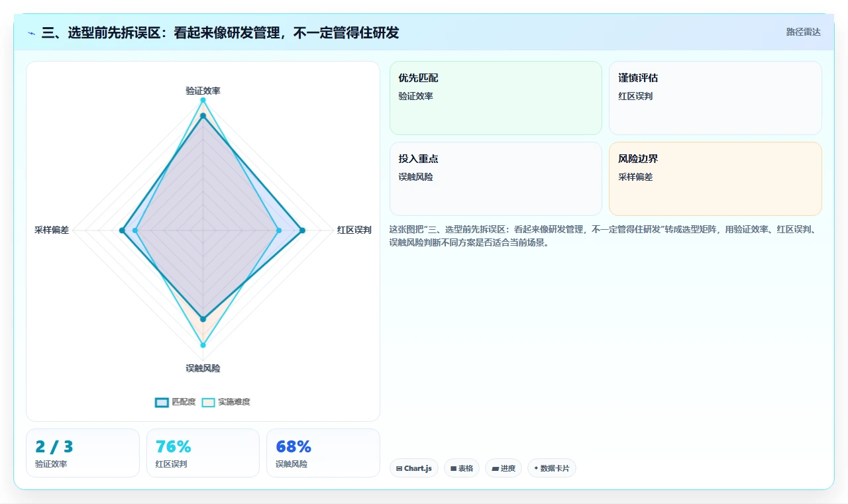The width and height of the screenshot is (848, 504).
Task: Click the 实施难度 legend label
Action: (234, 402)
